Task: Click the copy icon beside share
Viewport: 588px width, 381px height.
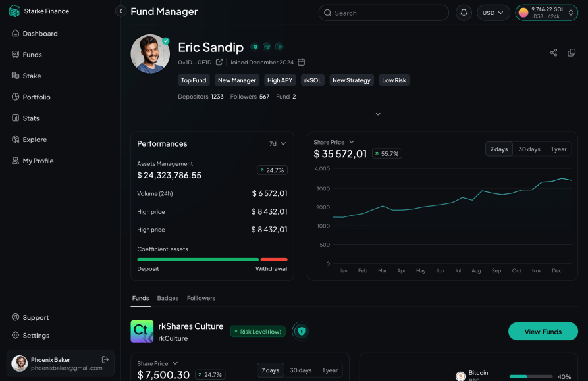Action: click(572, 53)
